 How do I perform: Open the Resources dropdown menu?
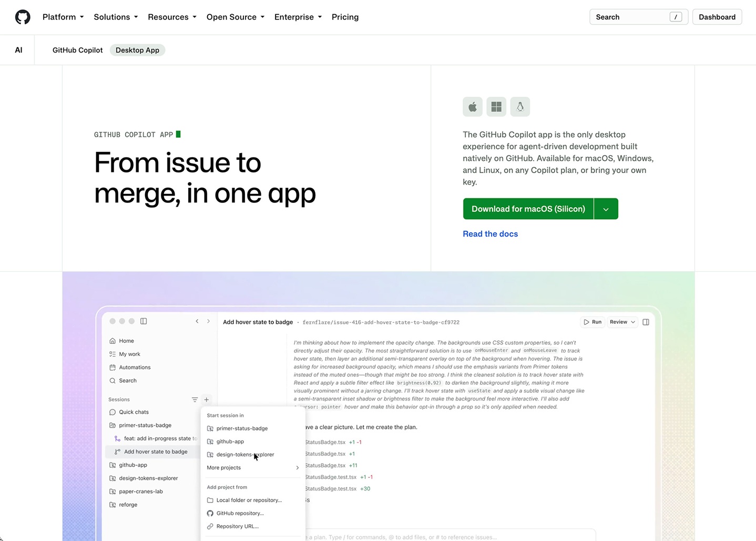pyautogui.click(x=172, y=17)
